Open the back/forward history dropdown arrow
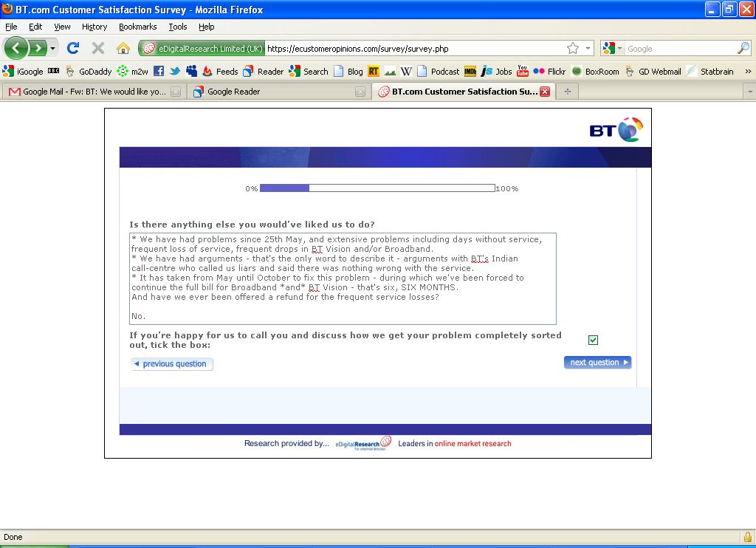Viewport: 756px width, 548px height. click(x=52, y=49)
